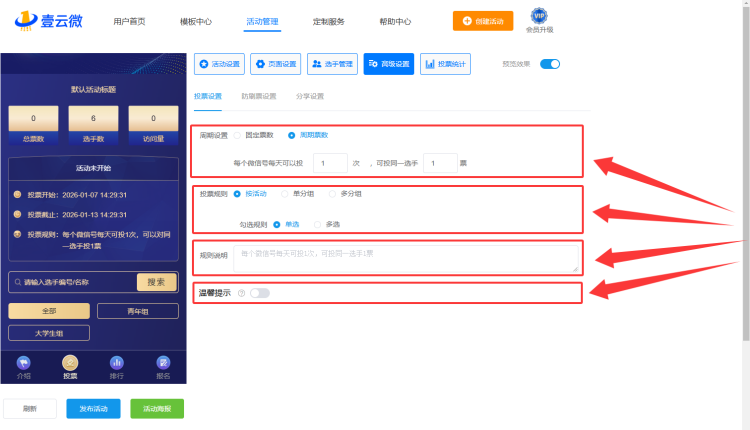The image size is (750, 430).
Task: Open 选手管理 toolbar button
Action: point(333,64)
